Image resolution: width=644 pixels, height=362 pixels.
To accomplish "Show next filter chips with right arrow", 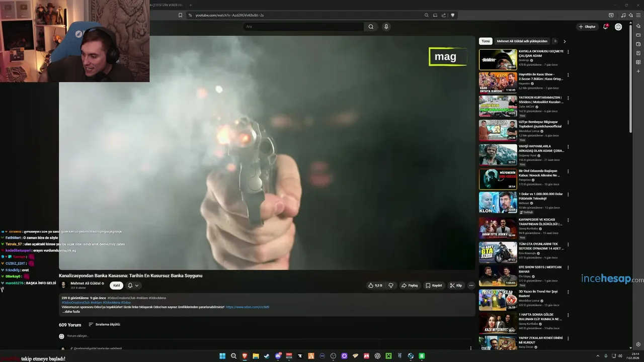I will 565,41.
